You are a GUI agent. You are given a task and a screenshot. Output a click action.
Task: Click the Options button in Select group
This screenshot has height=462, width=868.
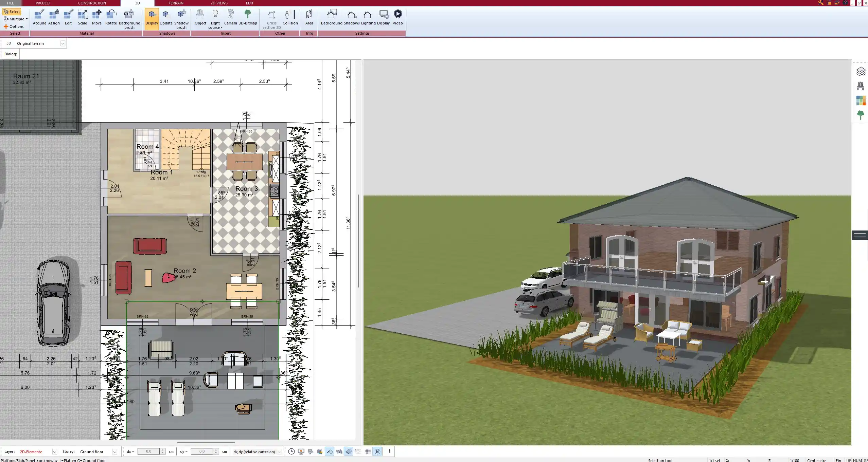14,26
